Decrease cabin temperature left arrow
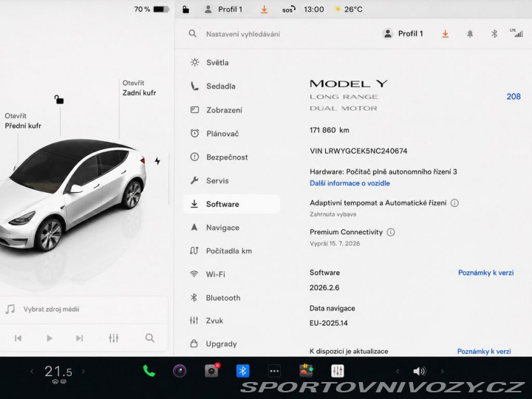532x399 pixels. click(x=32, y=371)
